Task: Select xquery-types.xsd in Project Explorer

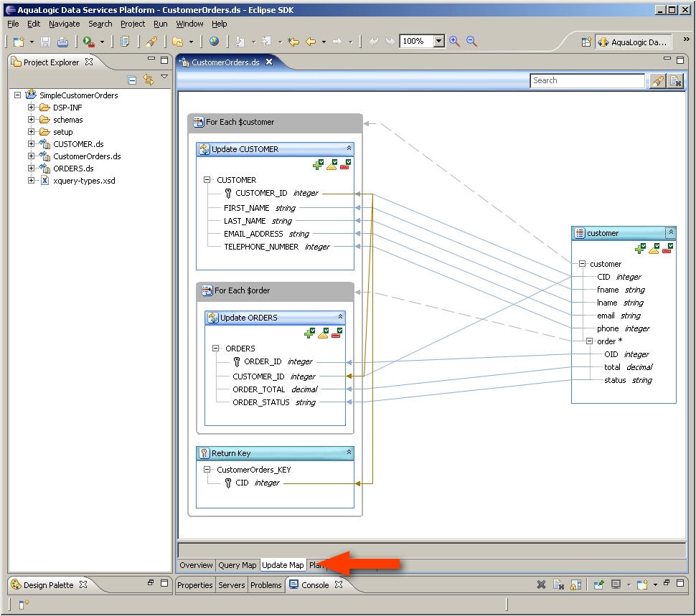Action: tap(84, 181)
